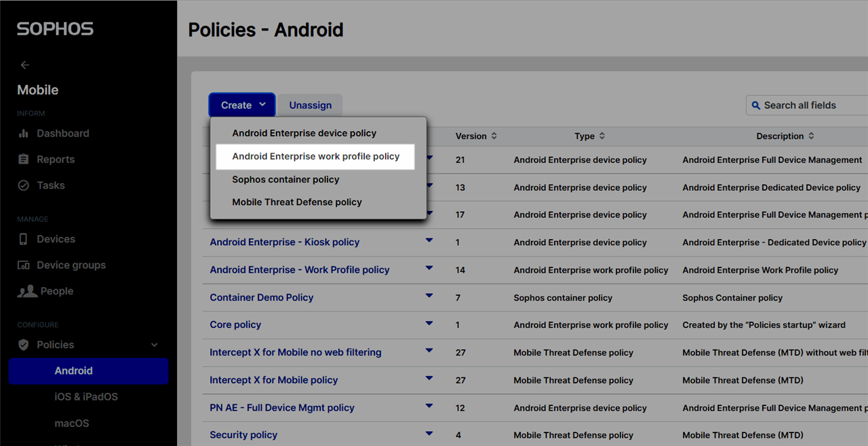Open People from the sidebar
Viewport: 868px width, 446px height.
(45, 291)
